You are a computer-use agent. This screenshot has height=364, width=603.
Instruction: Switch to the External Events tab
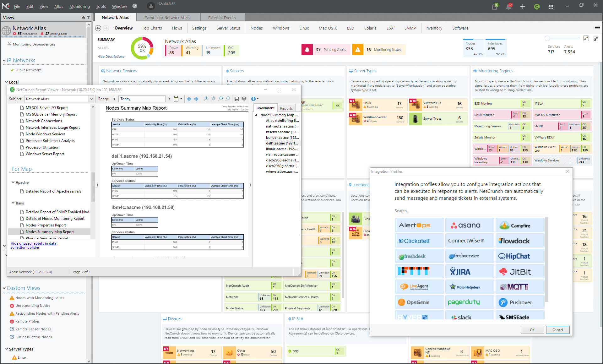pyautogui.click(x=223, y=17)
